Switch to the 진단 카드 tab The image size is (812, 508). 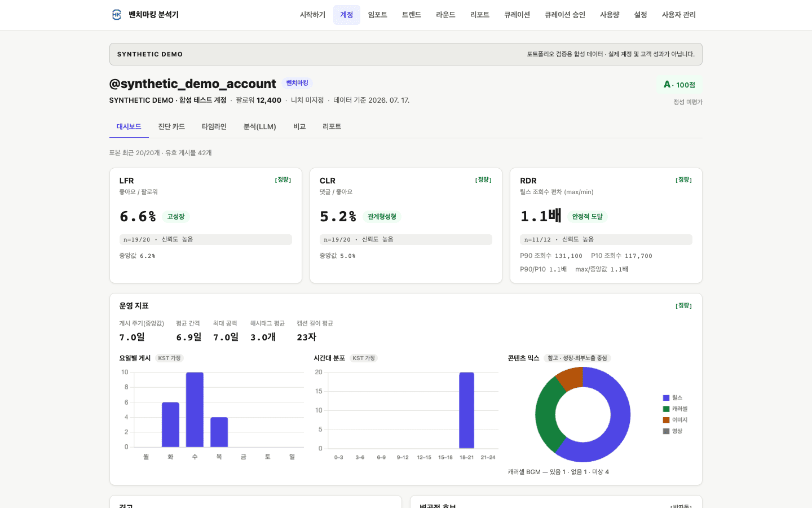click(x=171, y=126)
